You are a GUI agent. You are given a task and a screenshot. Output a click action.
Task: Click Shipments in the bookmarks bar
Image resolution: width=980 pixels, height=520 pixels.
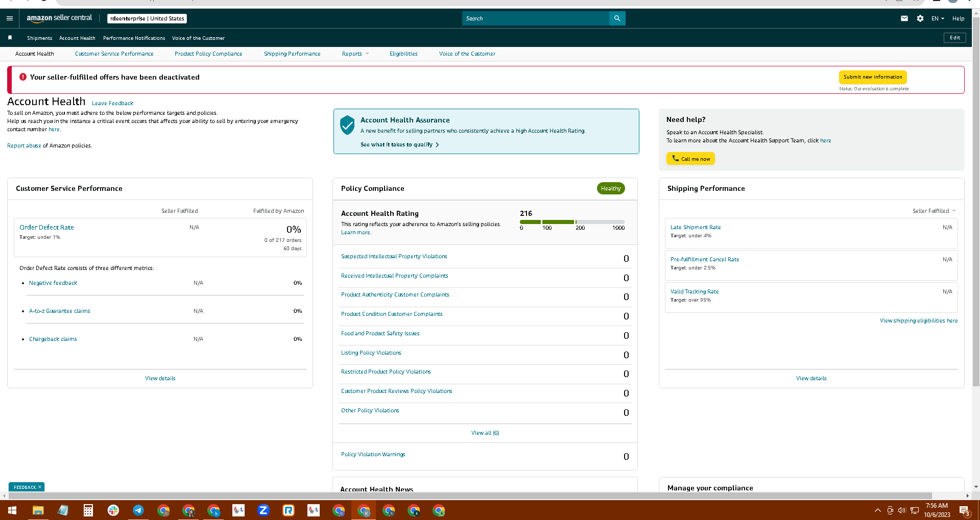click(x=39, y=38)
